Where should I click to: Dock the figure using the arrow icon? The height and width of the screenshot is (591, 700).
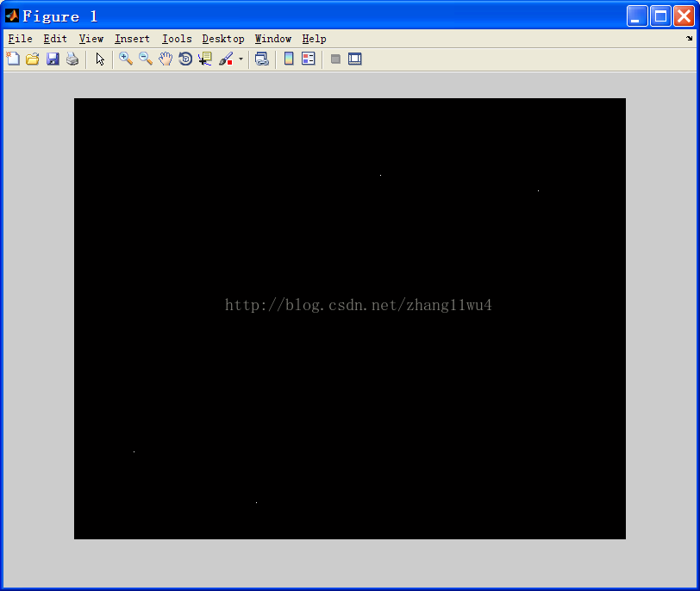click(x=690, y=39)
